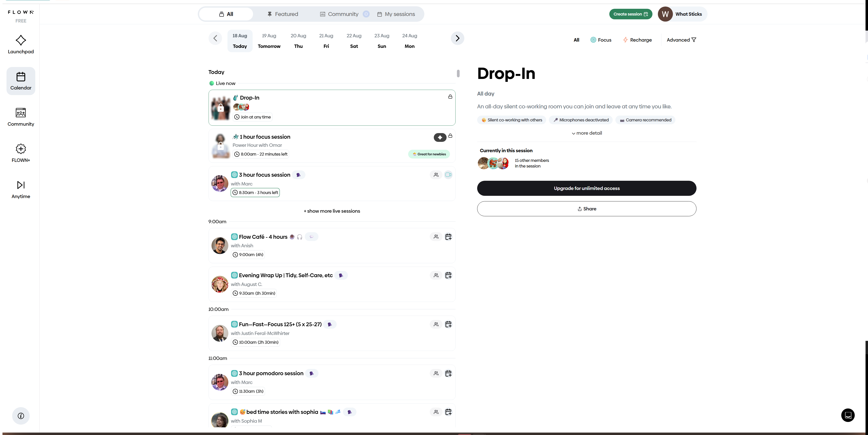Open Community in the sidebar
This screenshot has width=868, height=435.
coord(20,117)
